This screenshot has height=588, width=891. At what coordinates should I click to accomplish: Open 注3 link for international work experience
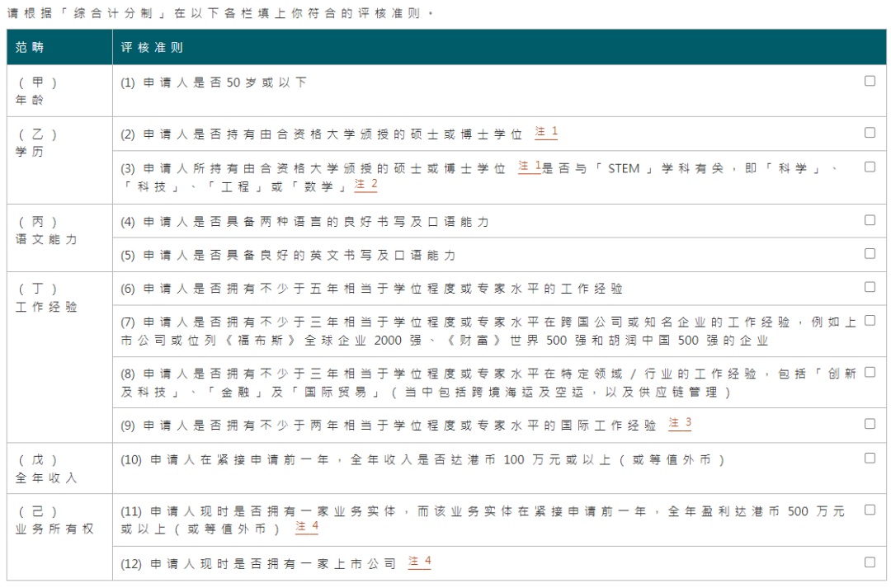(x=680, y=423)
